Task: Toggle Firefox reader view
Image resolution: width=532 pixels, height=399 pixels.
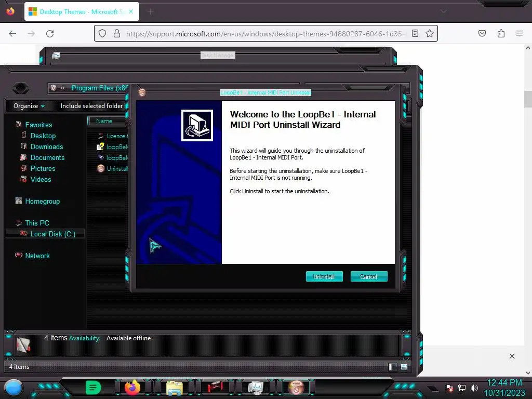Action: coord(415,33)
